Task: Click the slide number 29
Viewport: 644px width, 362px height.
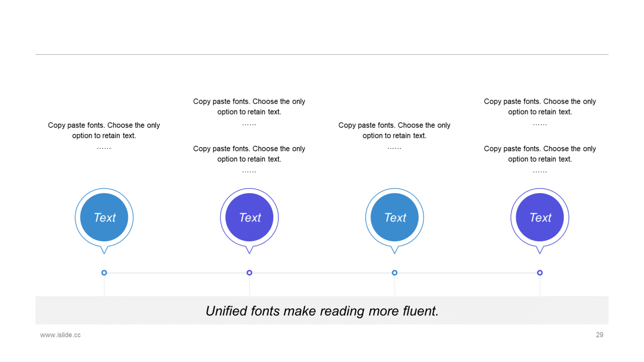Action: (x=600, y=335)
